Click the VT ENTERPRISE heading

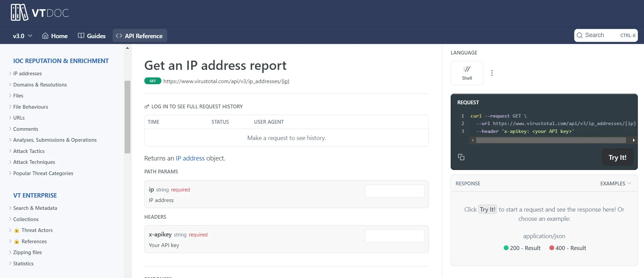pyautogui.click(x=35, y=196)
